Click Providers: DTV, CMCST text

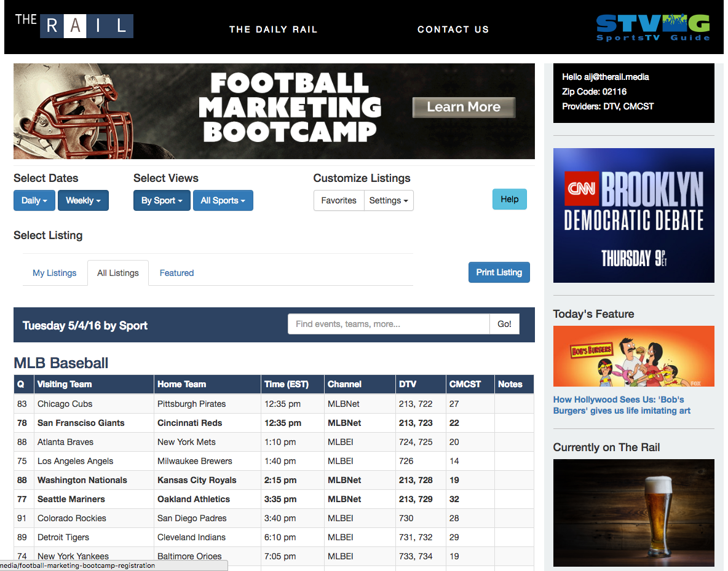tap(607, 106)
